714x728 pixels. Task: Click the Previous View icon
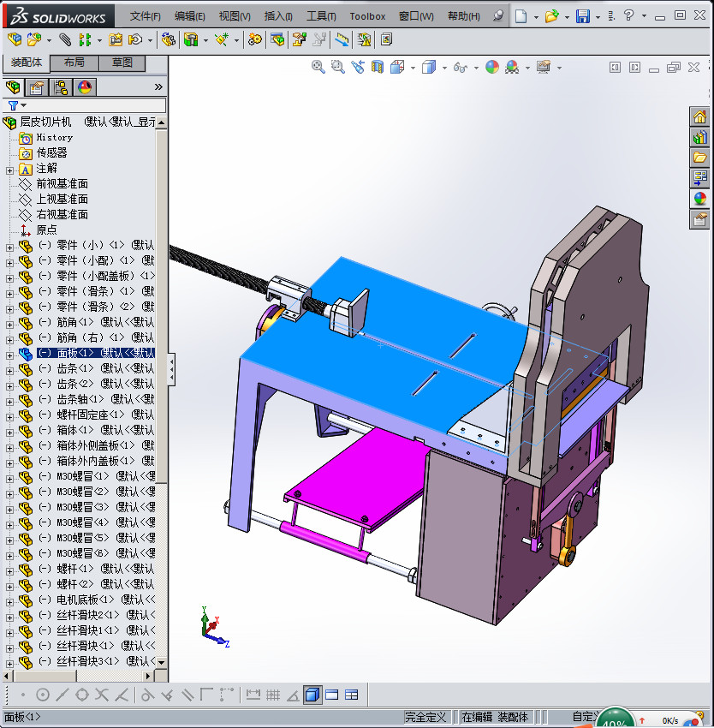pyautogui.click(x=358, y=68)
